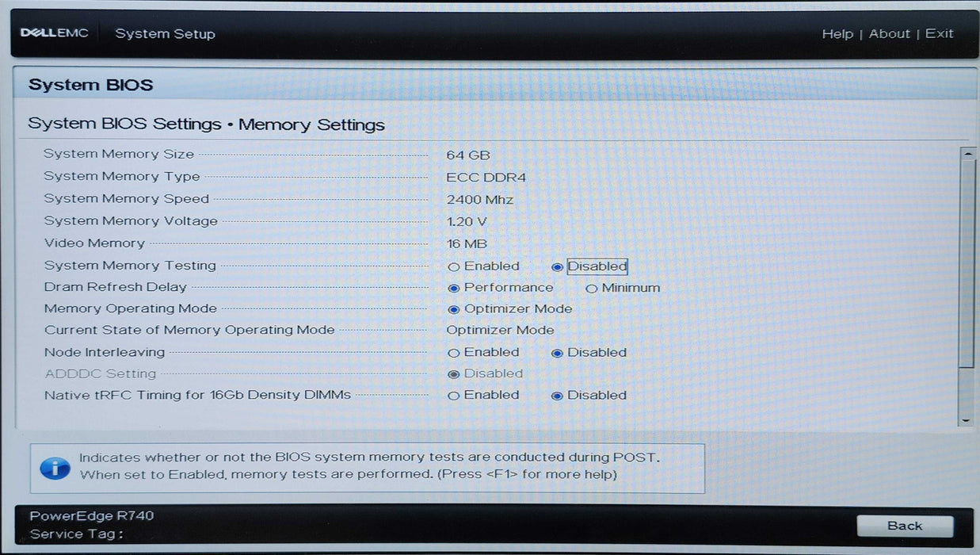Click the System Setup title
980x555 pixels.
165,34
